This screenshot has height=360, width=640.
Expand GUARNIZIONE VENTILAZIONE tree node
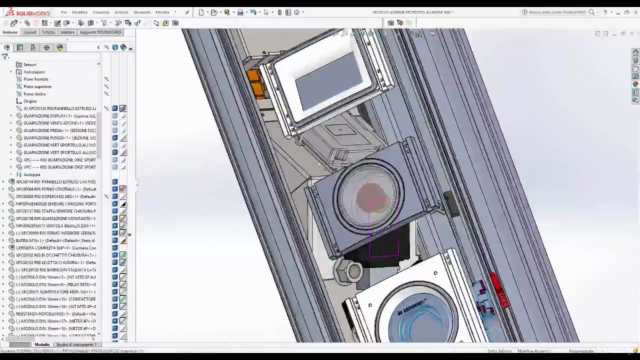click(11, 123)
